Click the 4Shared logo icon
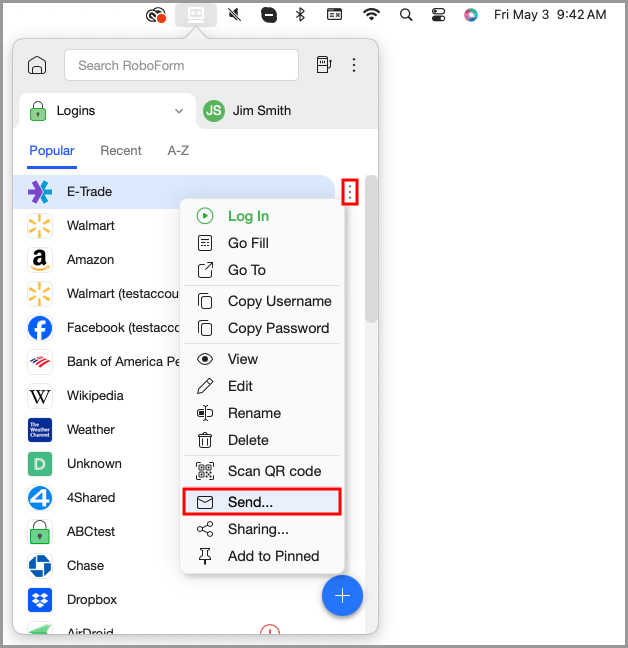Viewport: 628px width, 648px height. [40, 498]
